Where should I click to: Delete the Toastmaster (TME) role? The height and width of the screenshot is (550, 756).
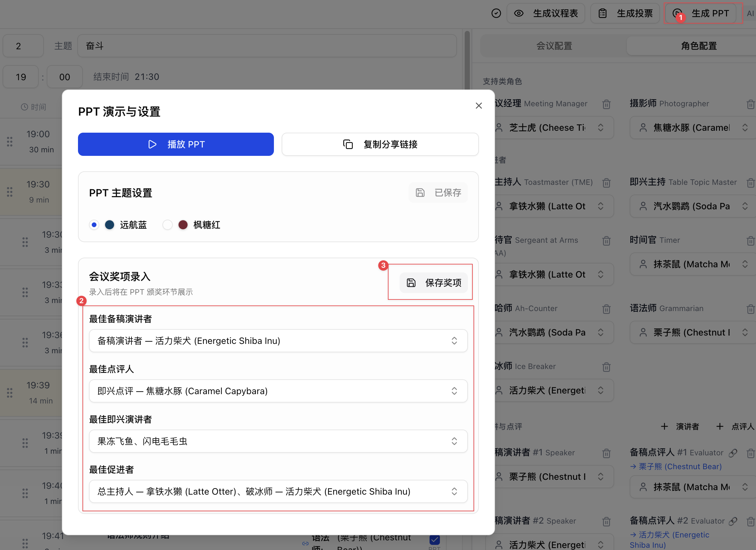606,183
